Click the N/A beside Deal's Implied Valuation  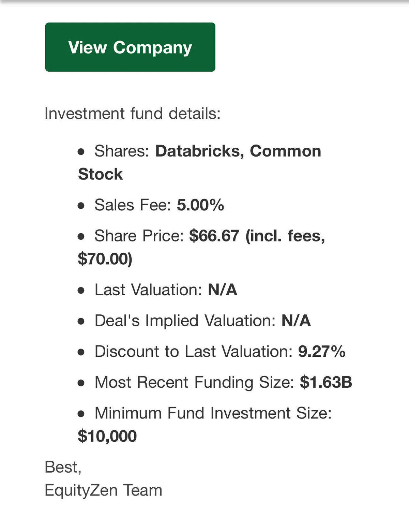(x=296, y=321)
